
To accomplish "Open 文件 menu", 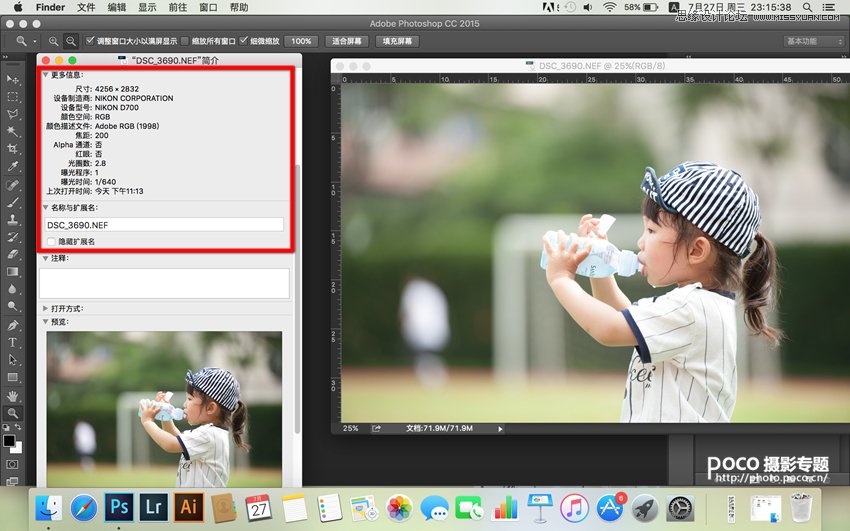I will (86, 7).
